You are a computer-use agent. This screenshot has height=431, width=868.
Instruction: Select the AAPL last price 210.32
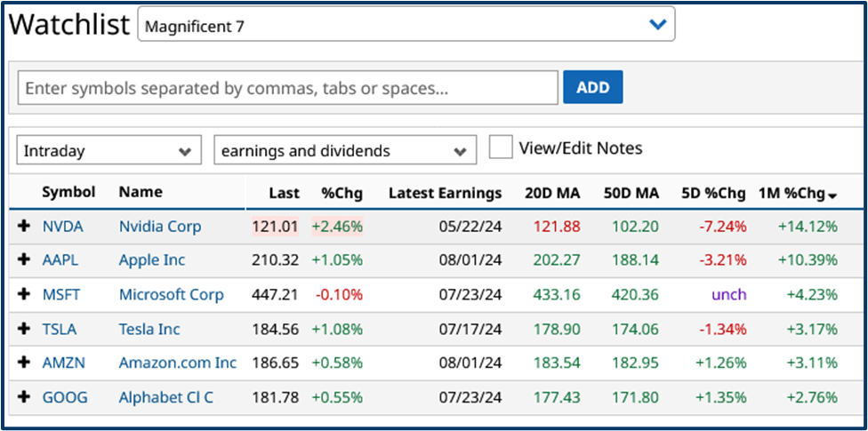[x=276, y=260]
